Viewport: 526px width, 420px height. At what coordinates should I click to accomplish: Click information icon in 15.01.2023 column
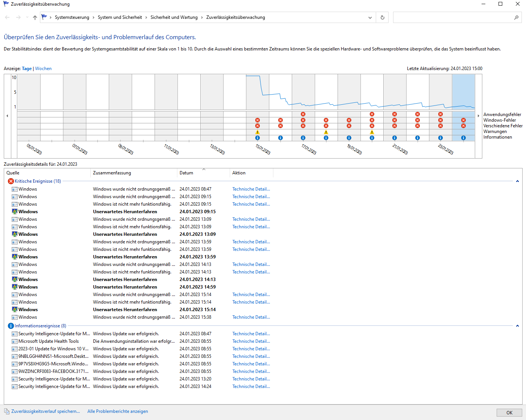pyautogui.click(x=258, y=138)
